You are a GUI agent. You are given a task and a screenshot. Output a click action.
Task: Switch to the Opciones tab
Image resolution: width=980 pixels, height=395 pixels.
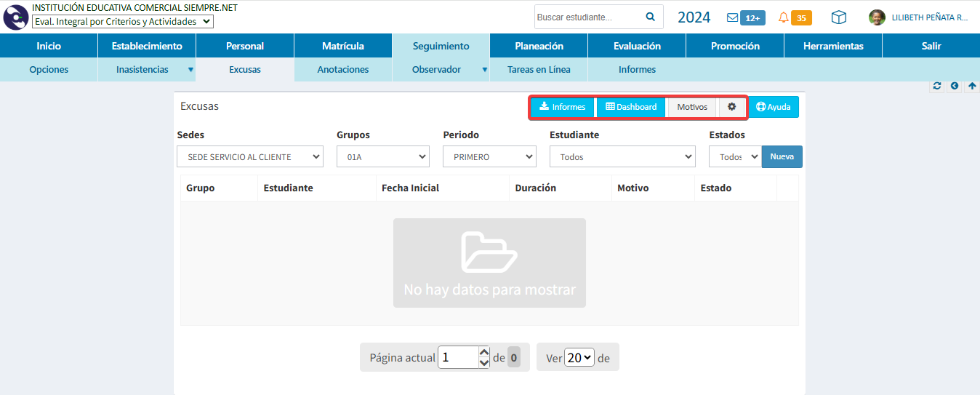point(49,70)
